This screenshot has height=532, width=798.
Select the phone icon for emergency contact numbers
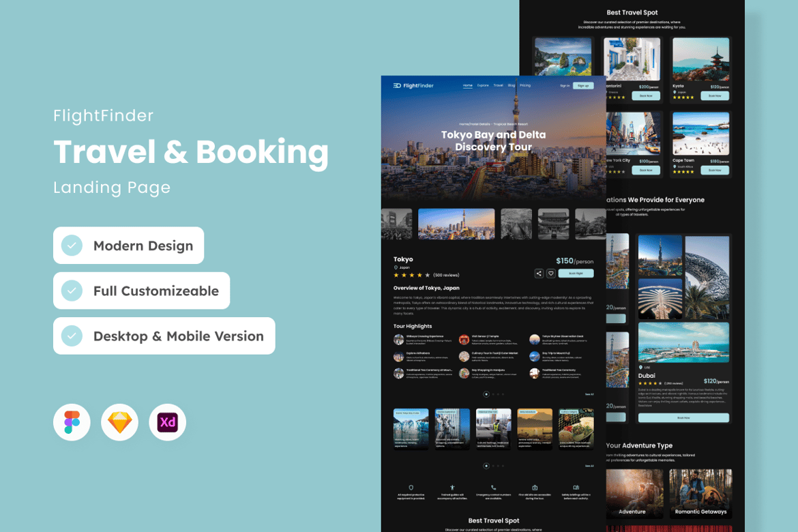tap(494, 487)
